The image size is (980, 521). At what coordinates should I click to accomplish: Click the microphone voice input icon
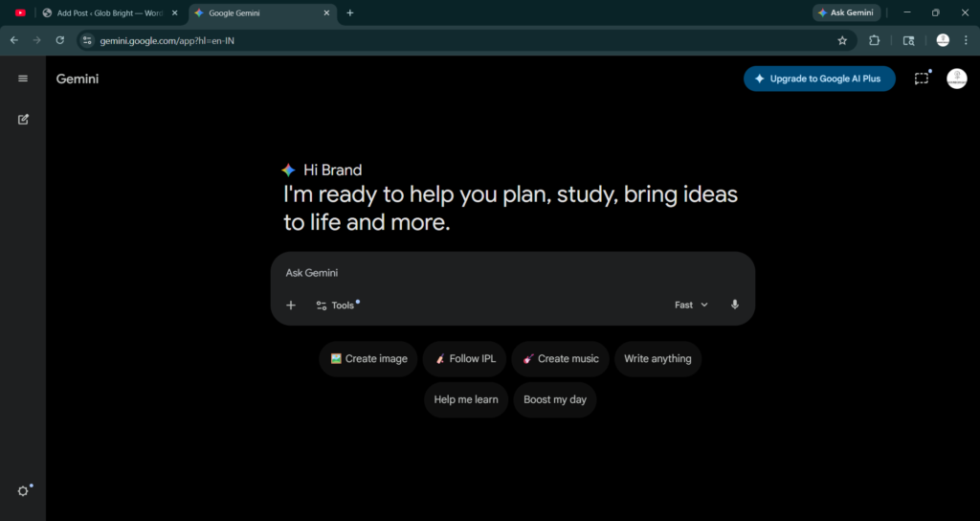[x=735, y=305]
